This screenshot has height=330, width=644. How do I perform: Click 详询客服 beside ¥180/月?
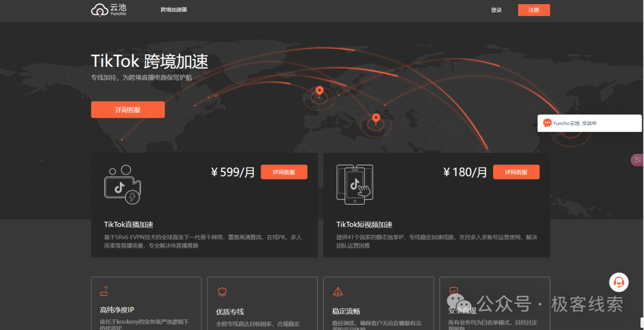click(x=516, y=172)
